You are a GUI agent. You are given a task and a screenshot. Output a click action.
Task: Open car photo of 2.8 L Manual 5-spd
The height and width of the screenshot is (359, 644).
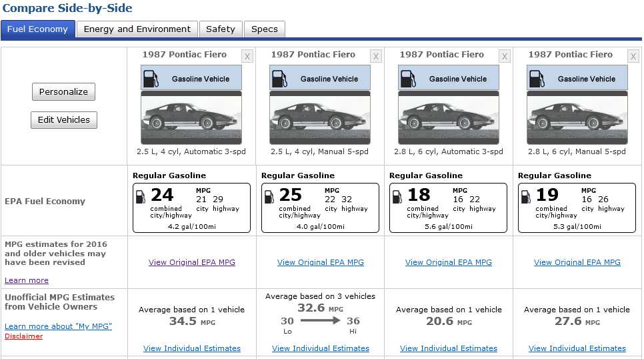point(577,117)
